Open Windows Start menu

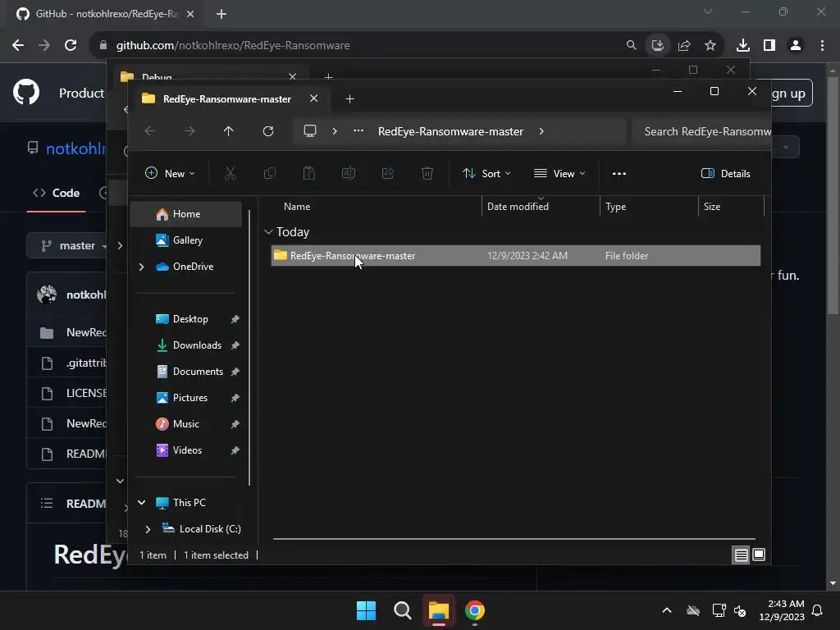(x=367, y=610)
